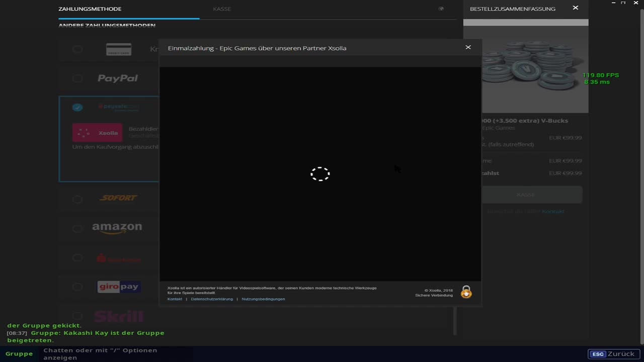Click the FPS counter overlay text

[x=601, y=75]
